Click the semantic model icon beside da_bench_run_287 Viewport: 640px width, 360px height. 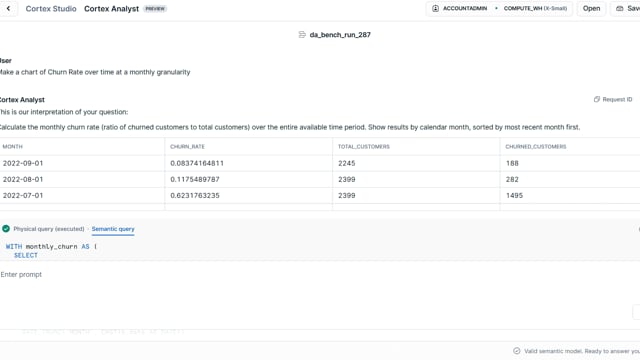click(x=302, y=35)
